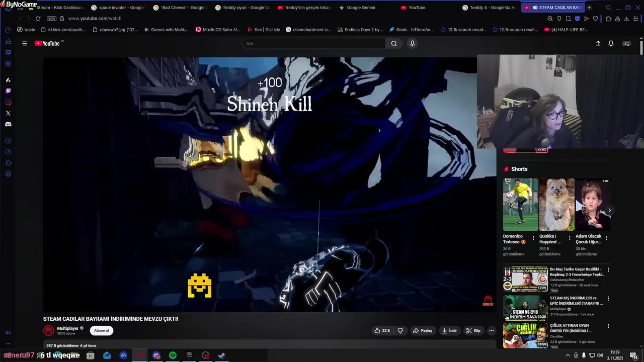
Task: Open the Twitch icon in browser sidebar
Action: coord(8,91)
